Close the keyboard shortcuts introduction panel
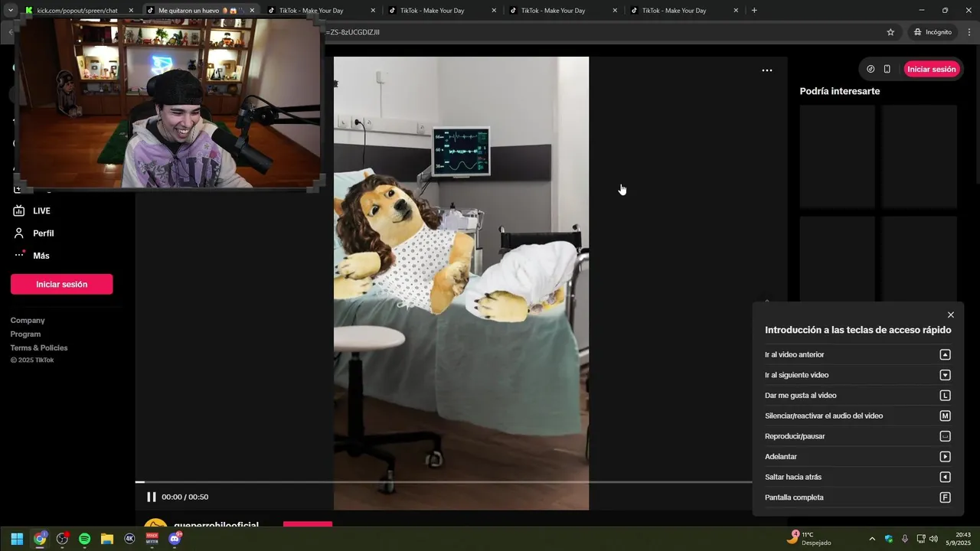The image size is (980, 551). [950, 315]
